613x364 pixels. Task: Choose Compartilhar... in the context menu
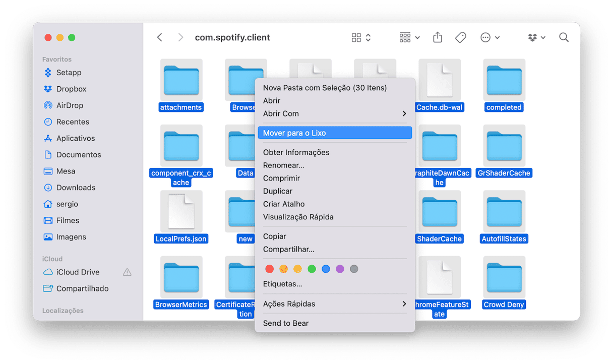point(335,250)
